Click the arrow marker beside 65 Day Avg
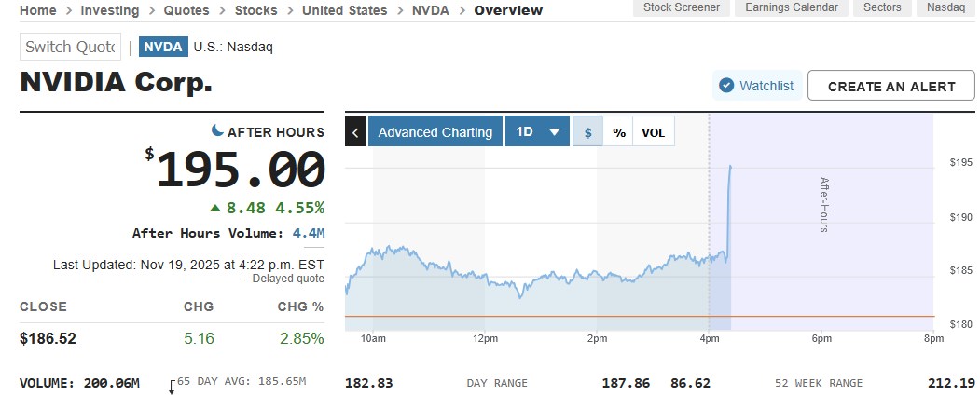980x395 pixels. [x=172, y=386]
